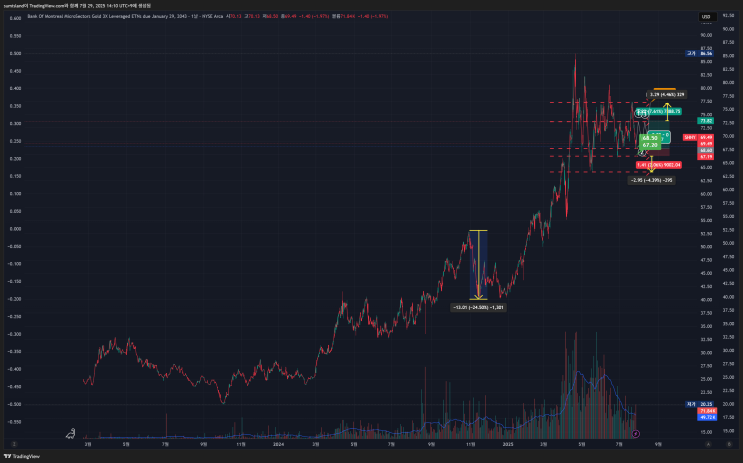This screenshot has width=743, height=463.
Task: Click the low price label 20.35
Action: click(x=699, y=404)
